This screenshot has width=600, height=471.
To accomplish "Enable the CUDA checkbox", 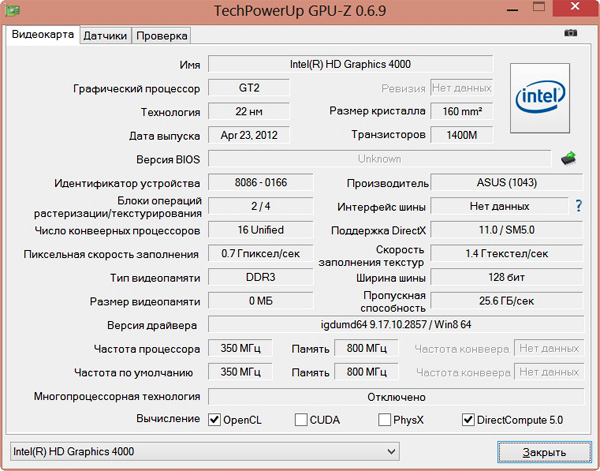I will point(302,420).
